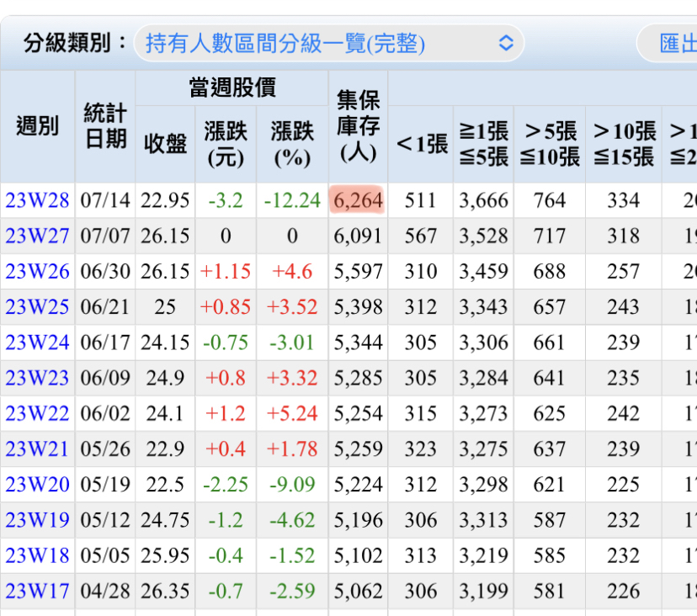Screen dimensions: 697x616
Task: Select closing price 26.35
Action: [165, 591]
